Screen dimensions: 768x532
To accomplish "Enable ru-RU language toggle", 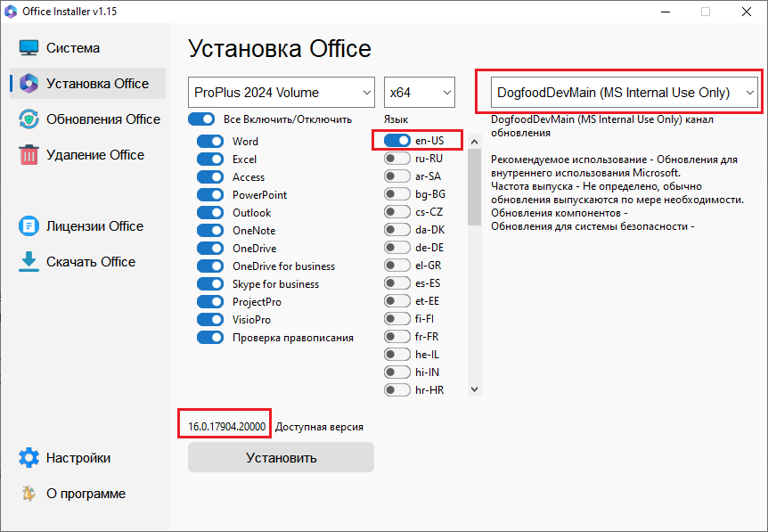I will [397, 159].
